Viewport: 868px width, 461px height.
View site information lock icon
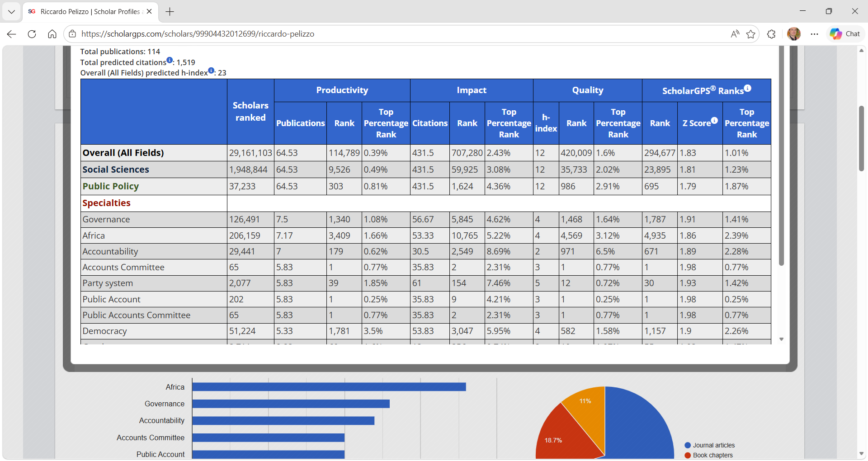point(72,34)
